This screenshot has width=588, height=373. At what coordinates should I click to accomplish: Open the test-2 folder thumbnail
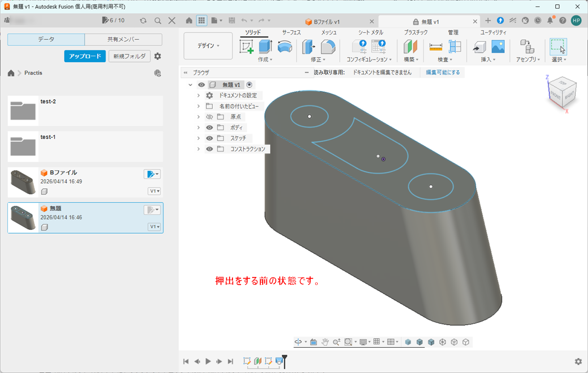click(x=23, y=111)
